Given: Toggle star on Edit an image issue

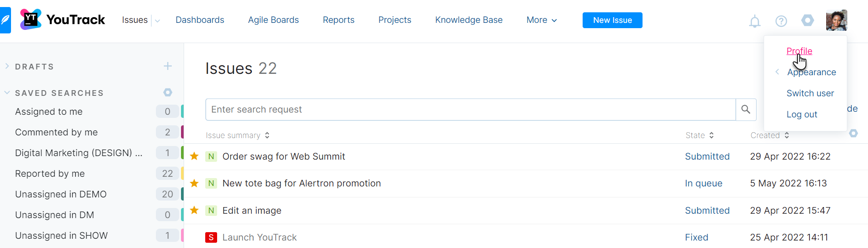Looking at the screenshot, I should [194, 210].
